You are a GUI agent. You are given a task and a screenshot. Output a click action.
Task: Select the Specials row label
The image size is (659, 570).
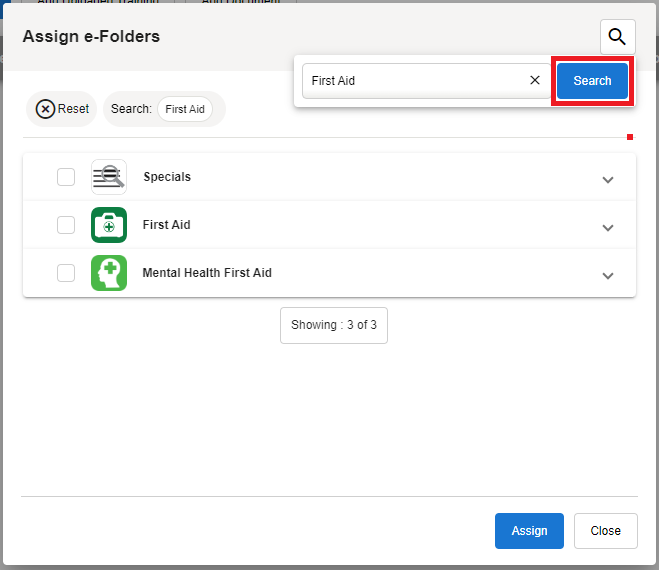(167, 177)
